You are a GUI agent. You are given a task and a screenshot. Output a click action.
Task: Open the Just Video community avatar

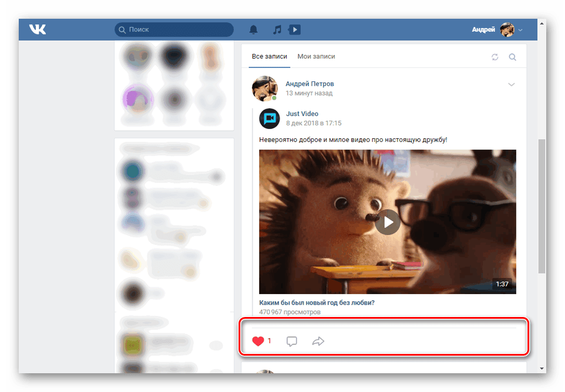click(270, 118)
